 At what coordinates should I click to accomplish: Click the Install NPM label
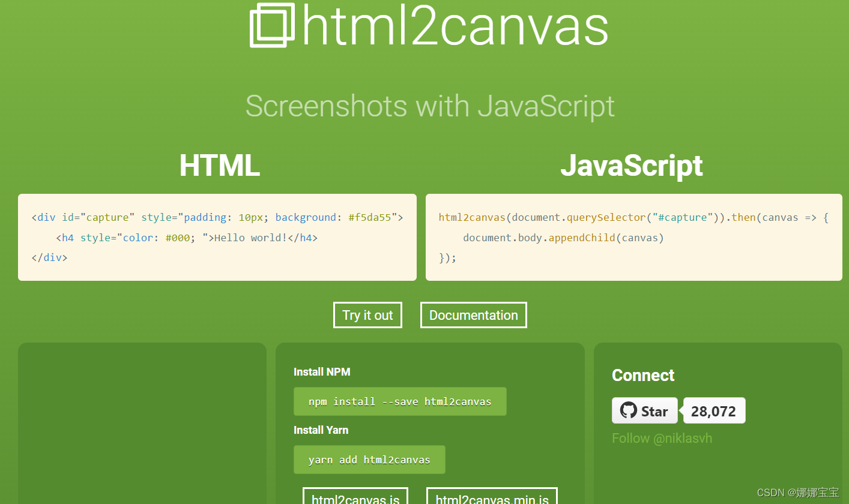coord(322,372)
